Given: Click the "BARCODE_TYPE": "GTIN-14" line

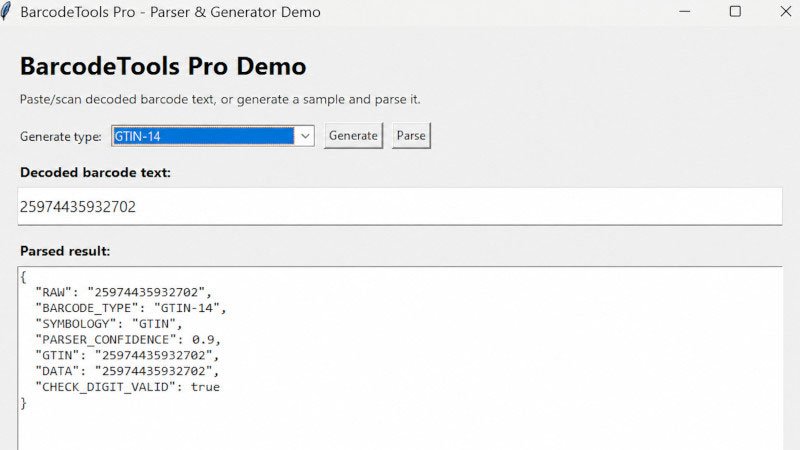Looking at the screenshot, I should point(131,308).
